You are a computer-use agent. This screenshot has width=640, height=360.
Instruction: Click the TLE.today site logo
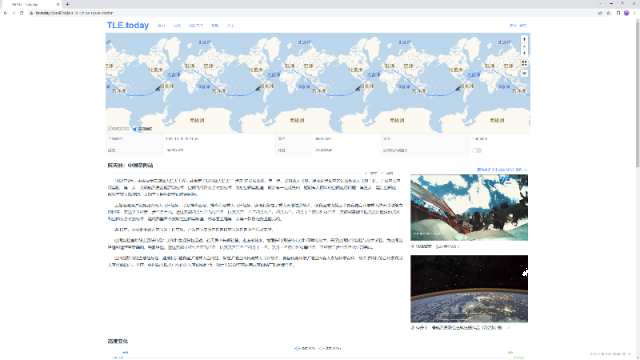tap(128, 25)
